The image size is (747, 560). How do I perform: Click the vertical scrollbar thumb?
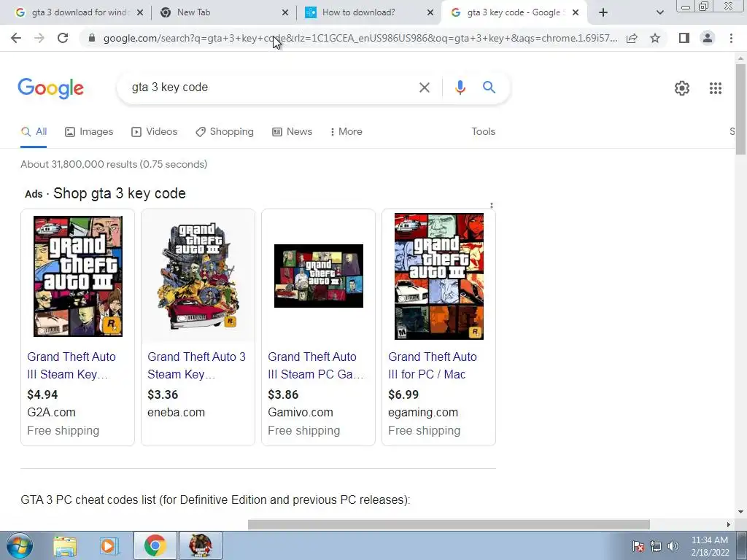(x=740, y=109)
